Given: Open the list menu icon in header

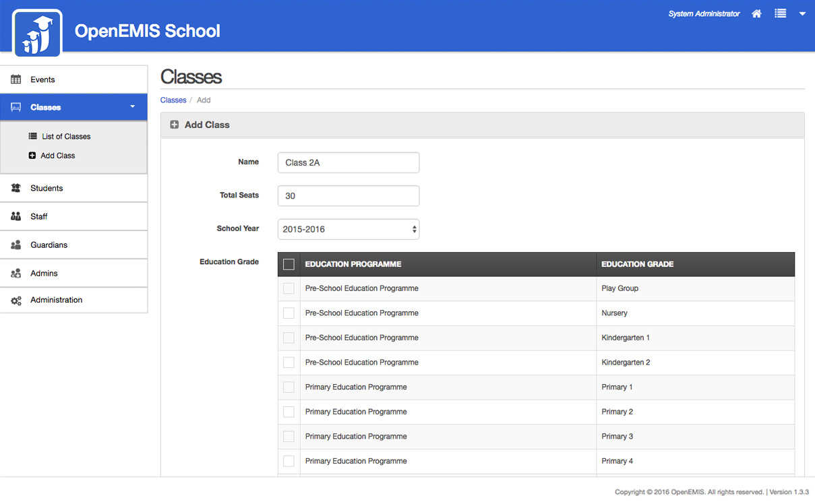Looking at the screenshot, I should click(x=780, y=13).
